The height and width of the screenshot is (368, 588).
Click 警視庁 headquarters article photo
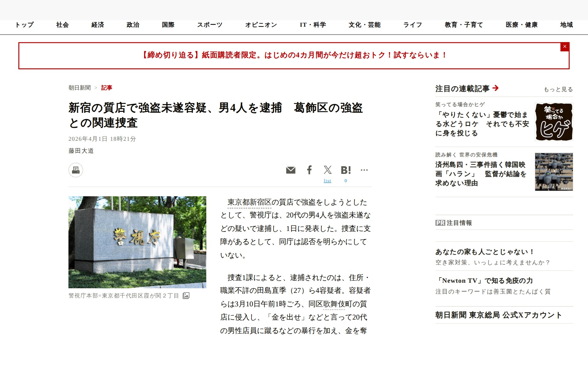click(x=137, y=242)
